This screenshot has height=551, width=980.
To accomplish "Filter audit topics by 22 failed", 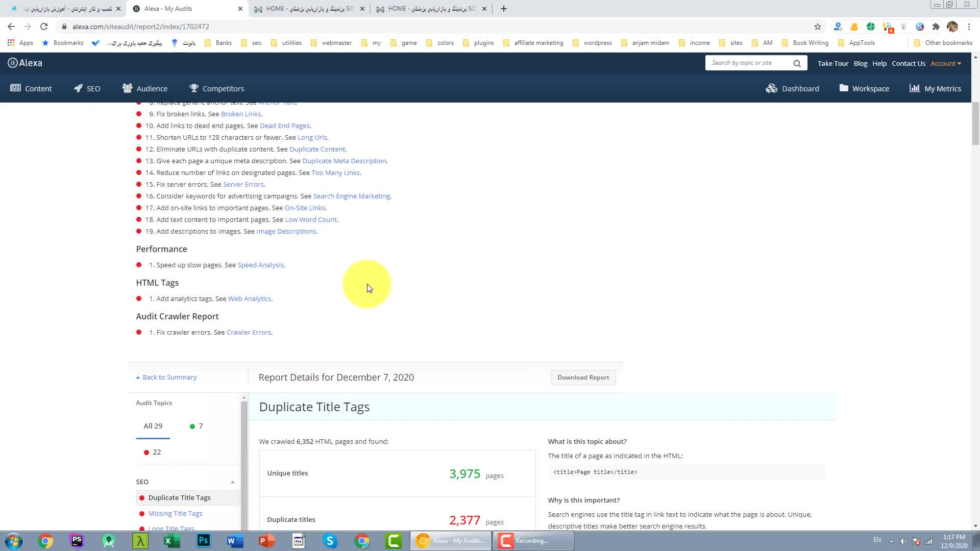I will 153,452.
